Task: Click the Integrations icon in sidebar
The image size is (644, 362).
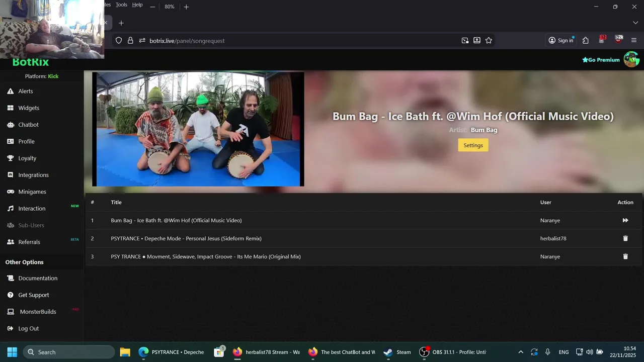Action: pyautogui.click(x=10, y=175)
